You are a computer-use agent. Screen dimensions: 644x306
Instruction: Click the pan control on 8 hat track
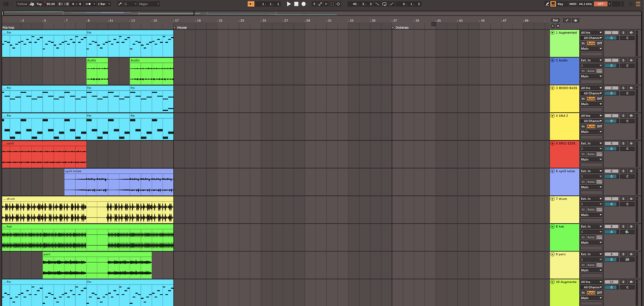point(627,232)
